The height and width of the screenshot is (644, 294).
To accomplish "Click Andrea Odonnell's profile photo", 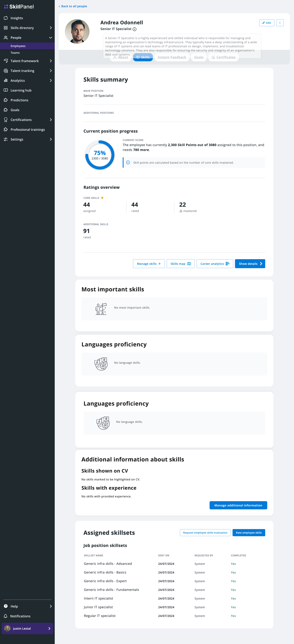I will (77, 31).
